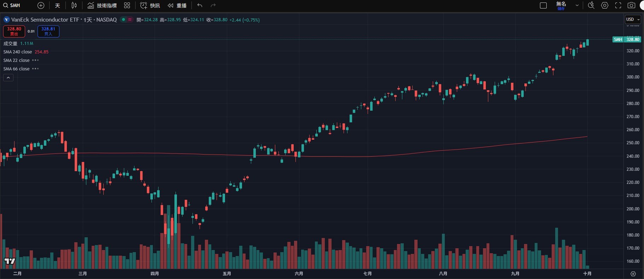The width and height of the screenshot is (644, 279).
Task: Open the quick search lightning icon
Action: 591,5
